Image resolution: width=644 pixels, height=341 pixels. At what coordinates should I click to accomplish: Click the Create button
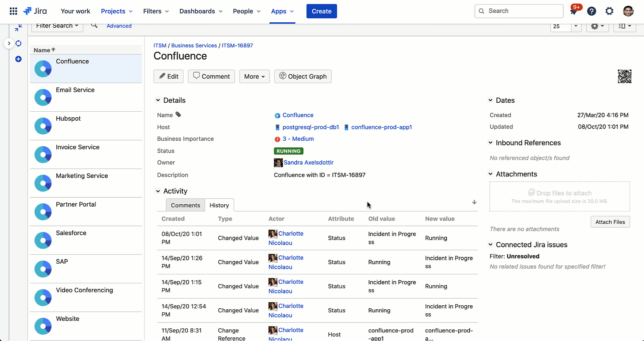pyautogui.click(x=321, y=11)
